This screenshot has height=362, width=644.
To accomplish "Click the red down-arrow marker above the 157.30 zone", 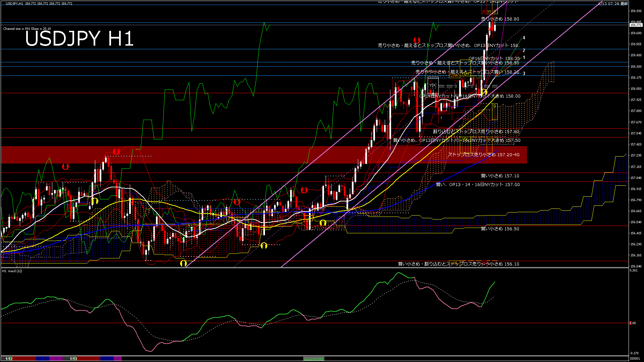I will (x=116, y=152).
